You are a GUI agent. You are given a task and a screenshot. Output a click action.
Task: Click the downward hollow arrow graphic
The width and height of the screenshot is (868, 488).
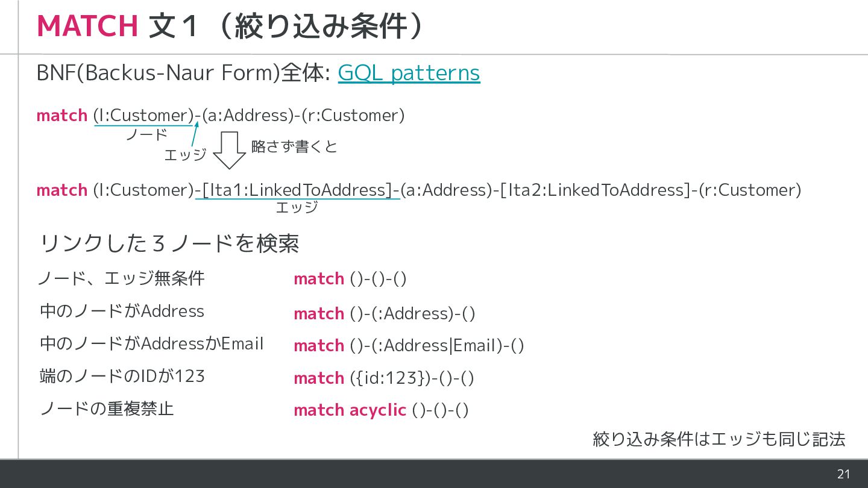click(x=230, y=150)
